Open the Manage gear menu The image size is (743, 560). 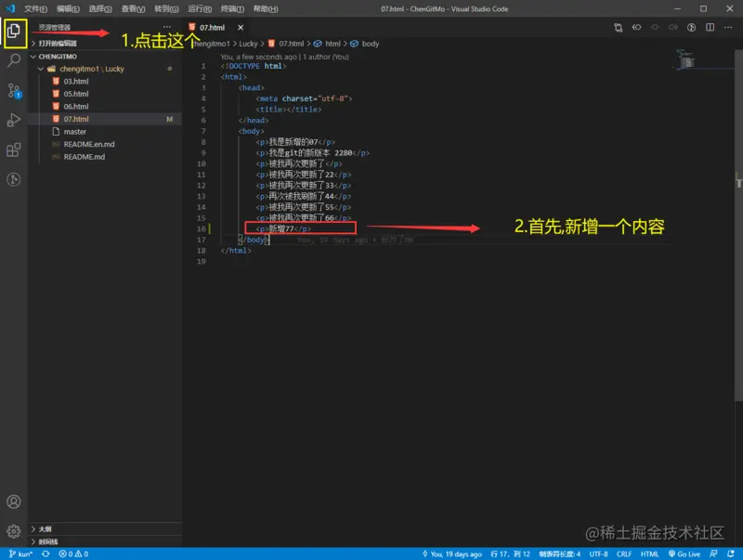coord(14,531)
